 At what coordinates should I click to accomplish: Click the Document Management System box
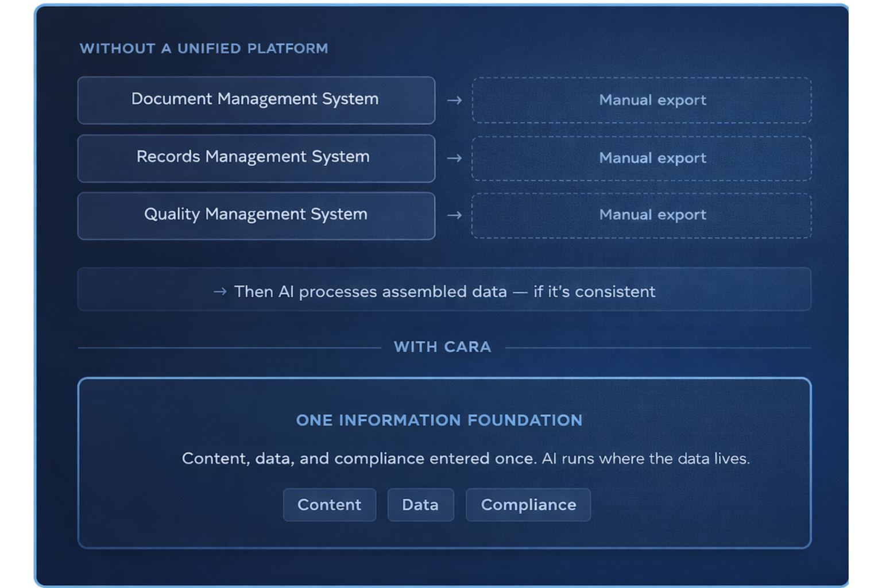[256, 100]
